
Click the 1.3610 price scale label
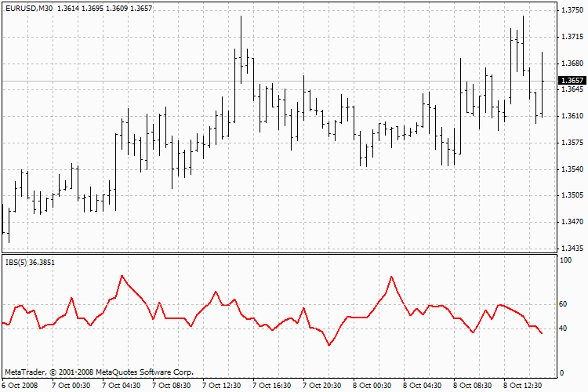click(x=572, y=116)
